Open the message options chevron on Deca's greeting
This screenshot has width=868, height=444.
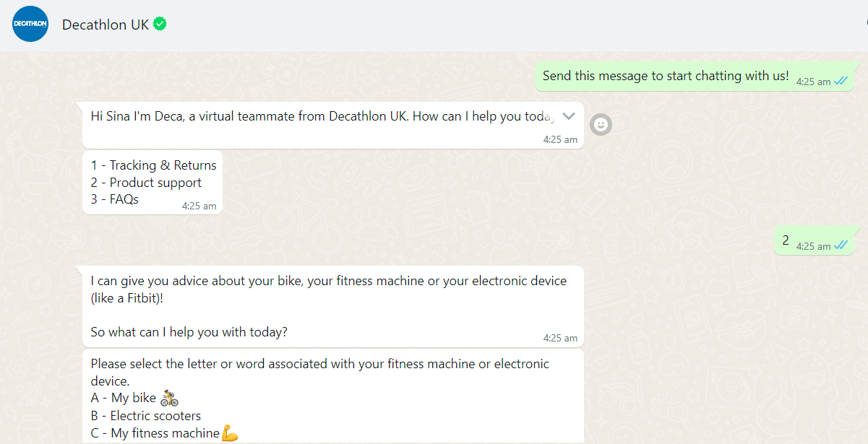point(568,115)
